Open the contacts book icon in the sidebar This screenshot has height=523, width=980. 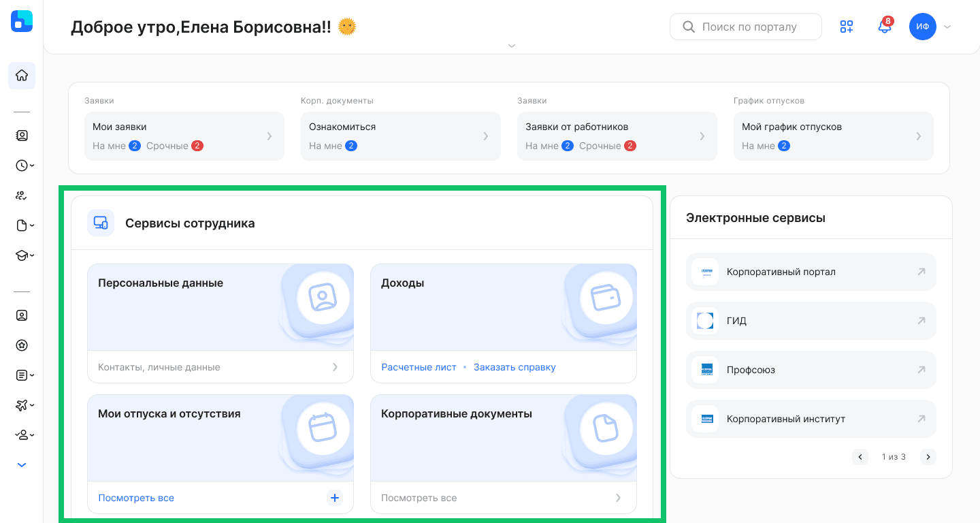point(21,136)
